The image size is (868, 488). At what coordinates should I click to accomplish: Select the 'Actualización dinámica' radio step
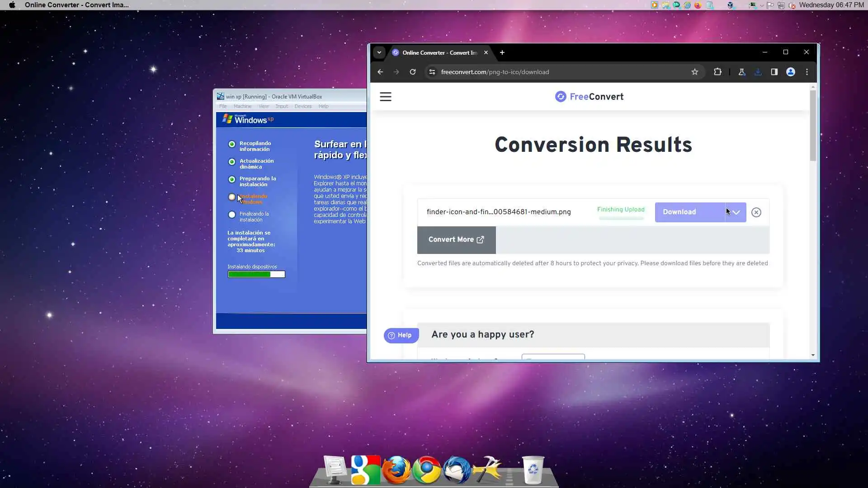coord(232,162)
